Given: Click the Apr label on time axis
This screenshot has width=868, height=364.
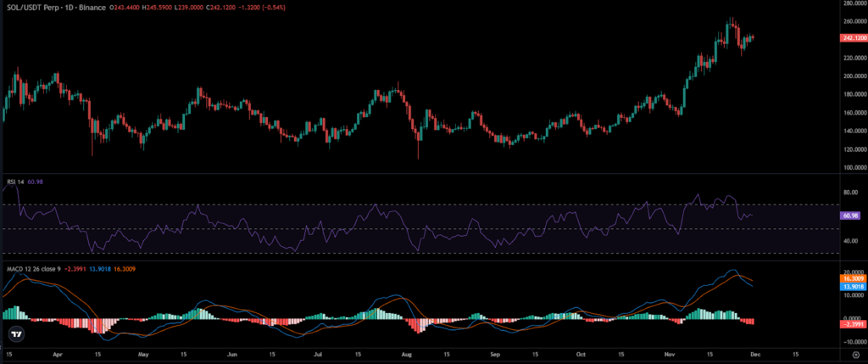Looking at the screenshot, I should point(56,353).
